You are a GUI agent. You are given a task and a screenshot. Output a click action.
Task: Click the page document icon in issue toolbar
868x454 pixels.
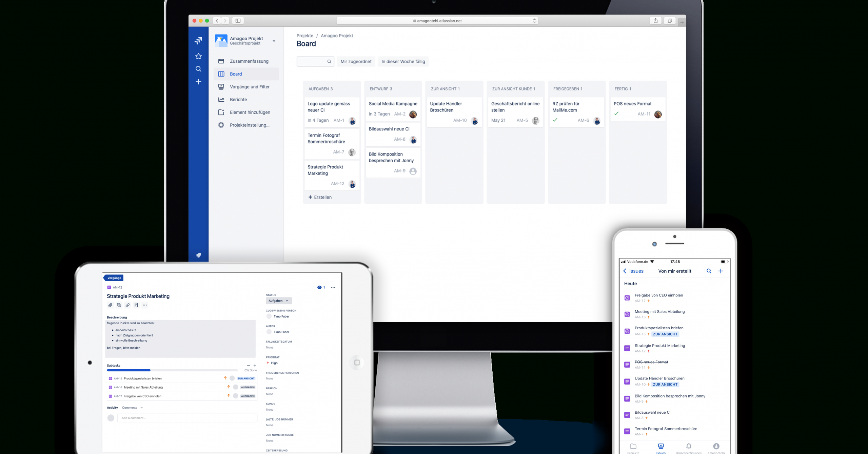pyautogui.click(x=136, y=305)
